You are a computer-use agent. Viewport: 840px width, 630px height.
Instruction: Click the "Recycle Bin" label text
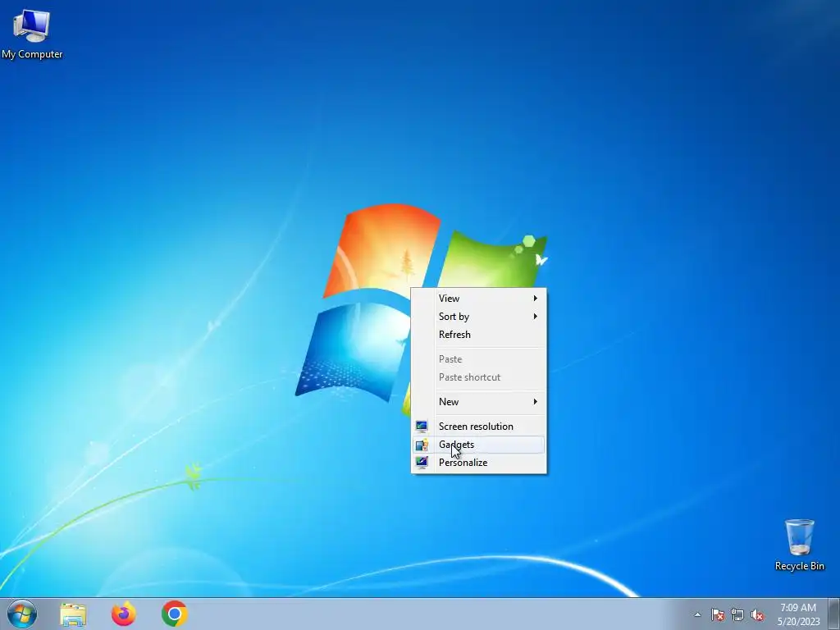799,566
